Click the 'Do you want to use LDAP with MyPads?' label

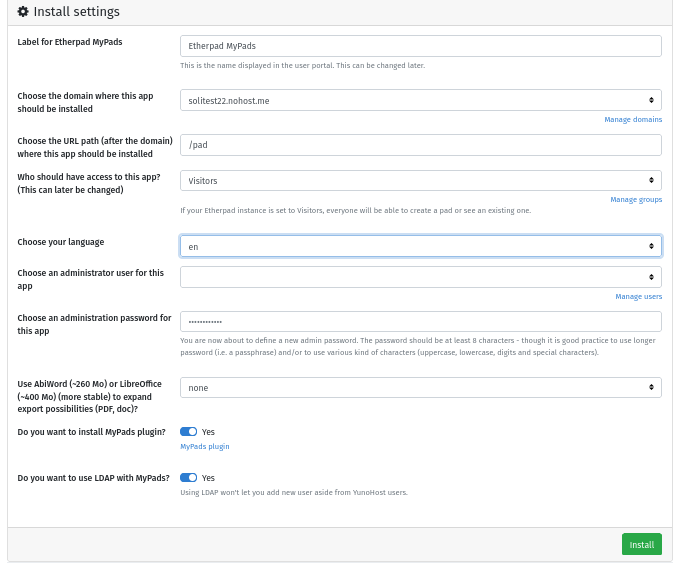(93, 478)
